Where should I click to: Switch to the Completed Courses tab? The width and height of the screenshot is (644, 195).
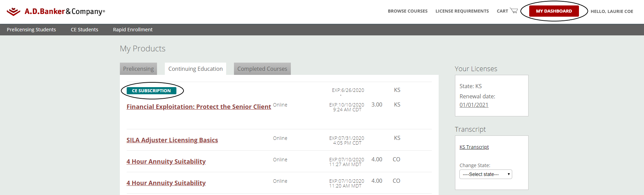coord(262,69)
